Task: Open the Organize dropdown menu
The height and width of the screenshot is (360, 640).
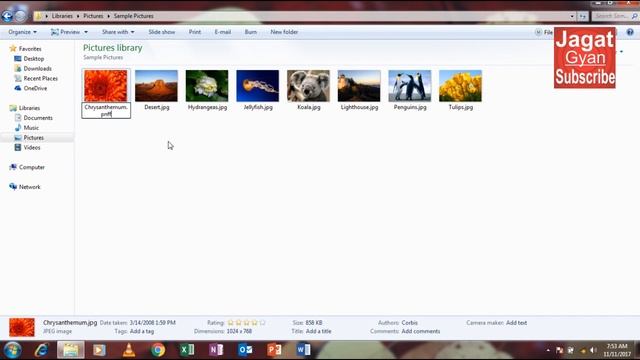Action: click(22, 32)
